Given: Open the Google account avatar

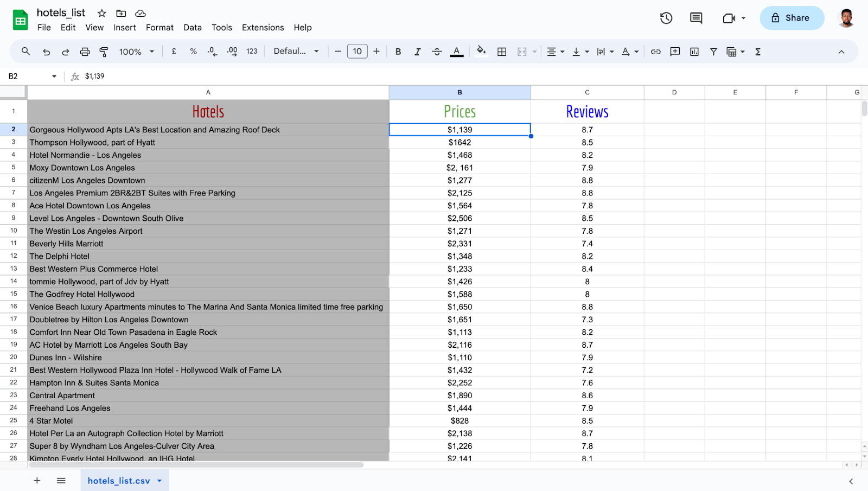Looking at the screenshot, I should (x=846, y=18).
